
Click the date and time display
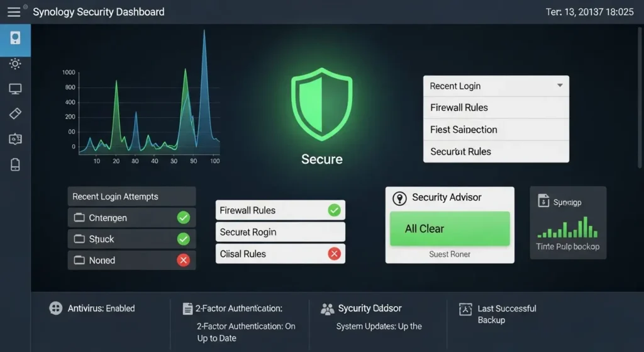tap(589, 12)
